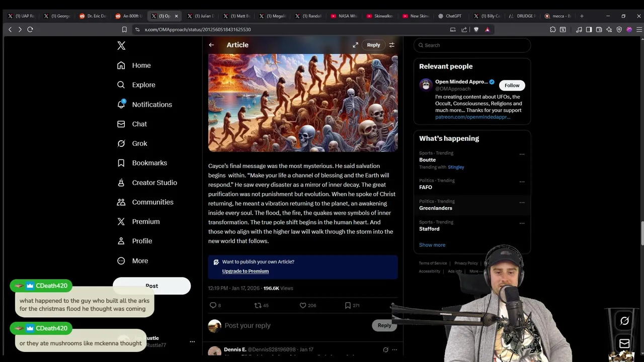Click the Profile person icon
This screenshot has height=362, width=644.
(x=121, y=241)
